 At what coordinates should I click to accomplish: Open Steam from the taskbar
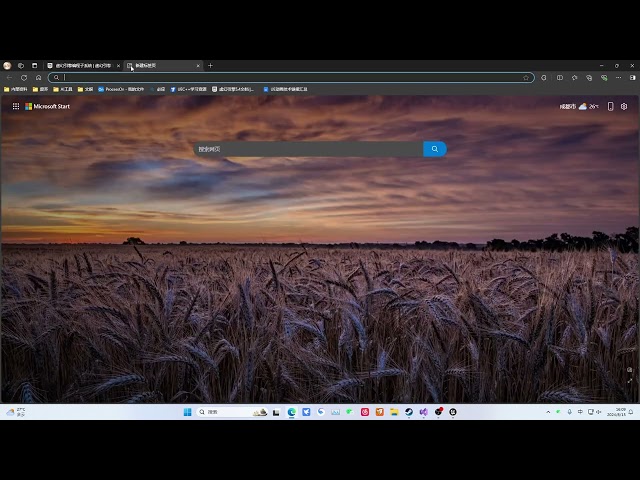click(x=409, y=412)
